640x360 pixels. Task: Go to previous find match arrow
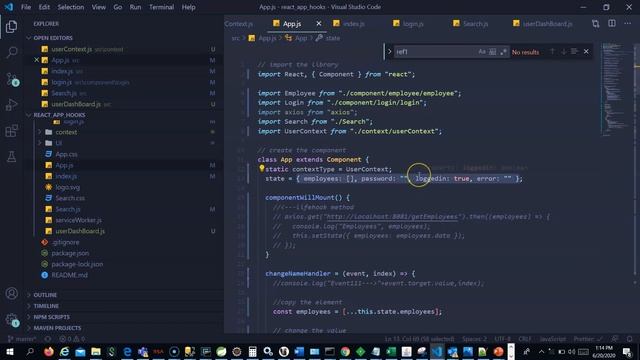click(x=552, y=52)
